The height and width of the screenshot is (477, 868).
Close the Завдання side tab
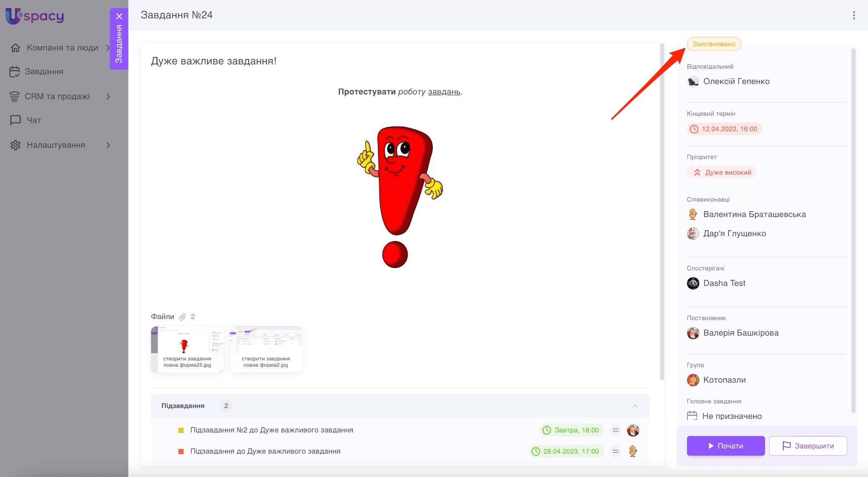(119, 17)
